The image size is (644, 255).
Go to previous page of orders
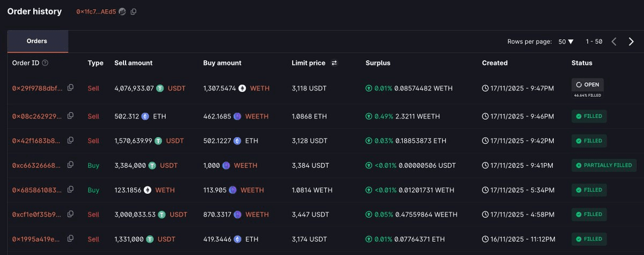pos(614,41)
